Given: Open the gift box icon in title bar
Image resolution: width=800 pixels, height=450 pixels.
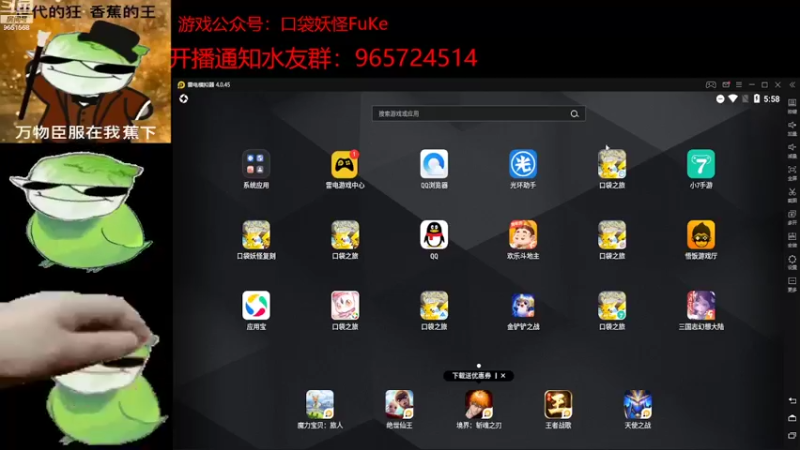Looking at the screenshot, I should click(726, 85).
